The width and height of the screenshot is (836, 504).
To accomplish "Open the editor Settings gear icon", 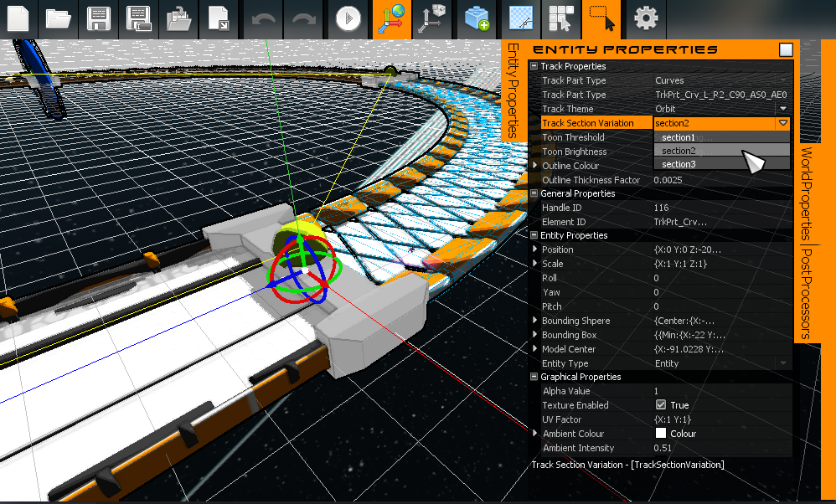I will coord(645,18).
